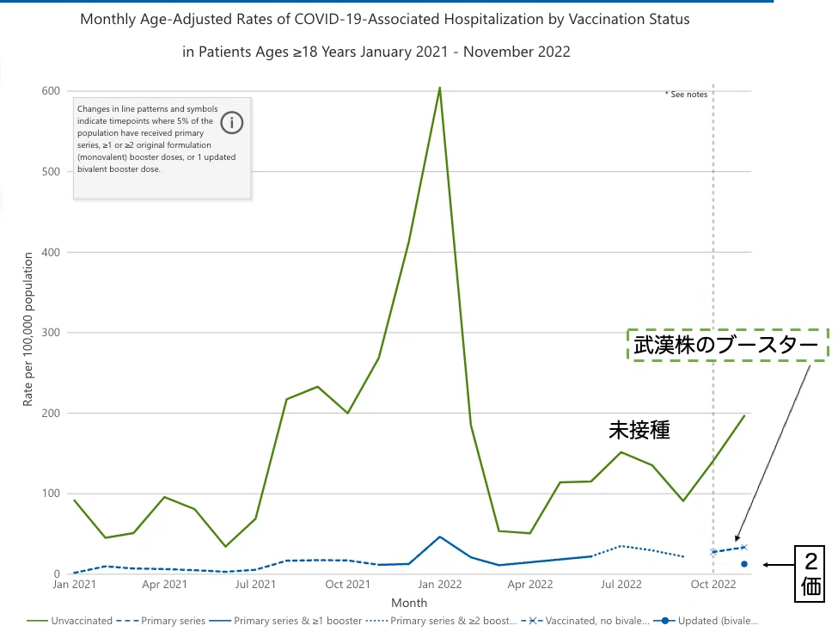Screen dimensions: 838x644
Task: Toggle Primary series & ≥2 boost... legend
Action: point(442,621)
